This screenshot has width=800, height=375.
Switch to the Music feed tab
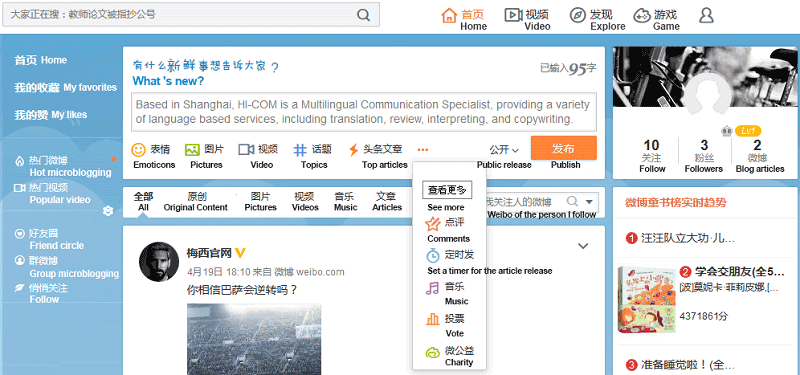[x=345, y=202]
